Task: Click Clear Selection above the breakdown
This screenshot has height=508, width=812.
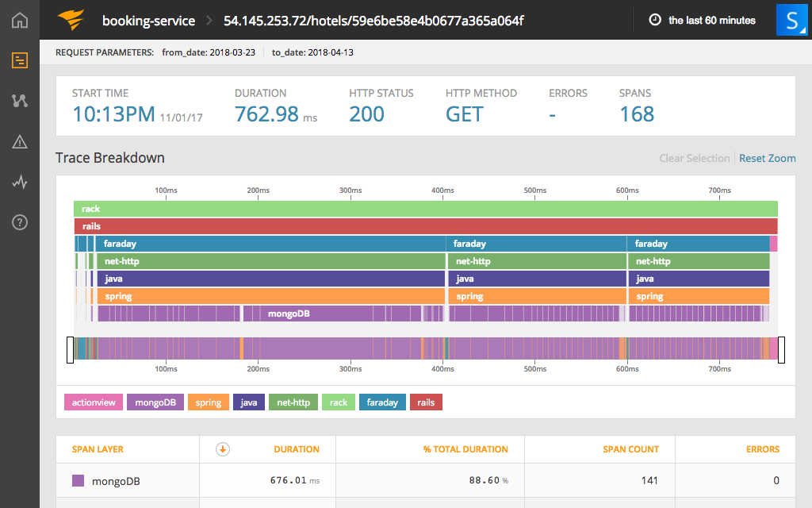Action: [x=694, y=158]
